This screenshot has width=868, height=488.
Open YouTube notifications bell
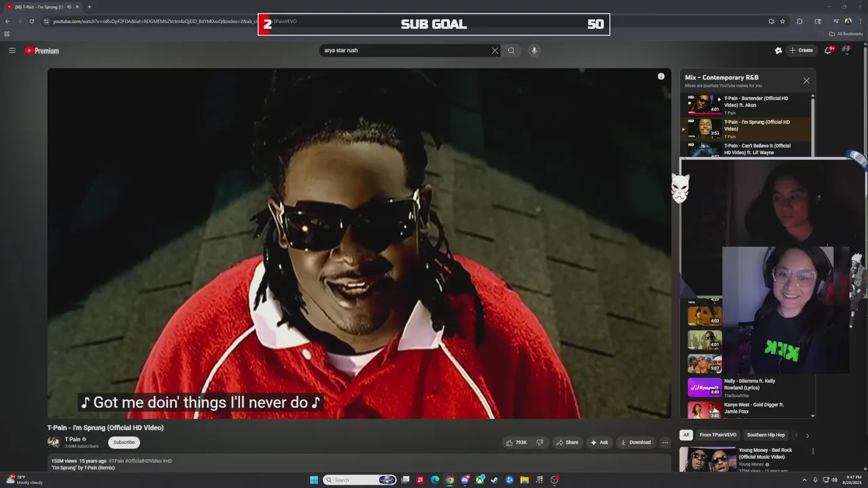[828, 50]
